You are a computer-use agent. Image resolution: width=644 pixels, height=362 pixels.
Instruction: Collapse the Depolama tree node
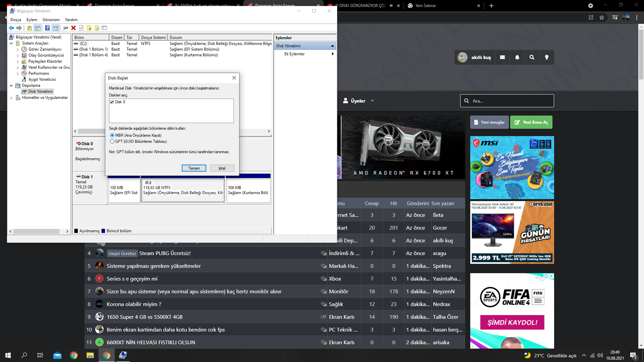(x=11, y=85)
